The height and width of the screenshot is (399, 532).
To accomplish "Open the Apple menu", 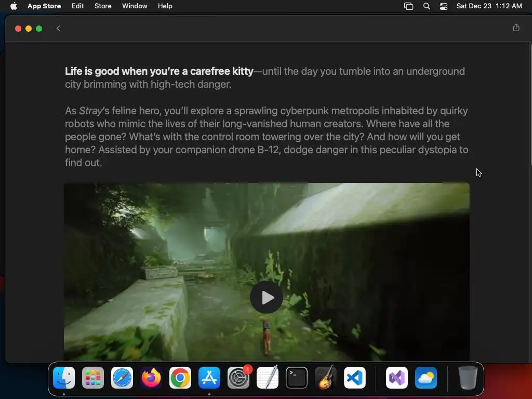I will pos(14,6).
